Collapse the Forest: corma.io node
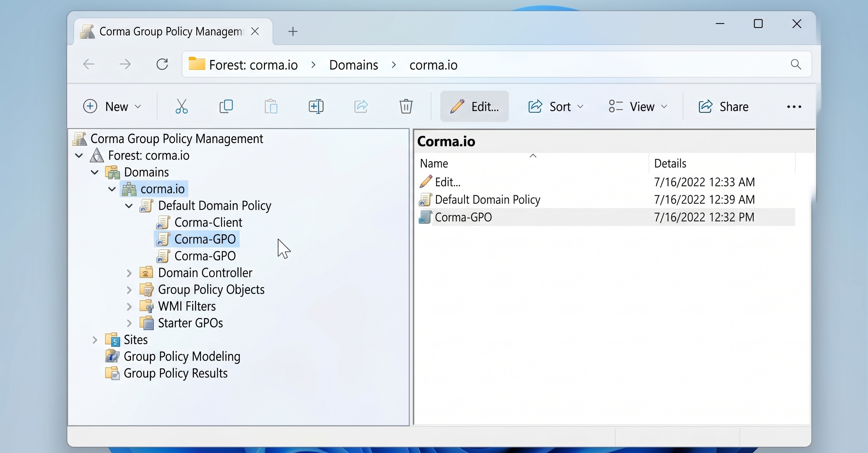The width and height of the screenshot is (868, 453). (x=79, y=155)
